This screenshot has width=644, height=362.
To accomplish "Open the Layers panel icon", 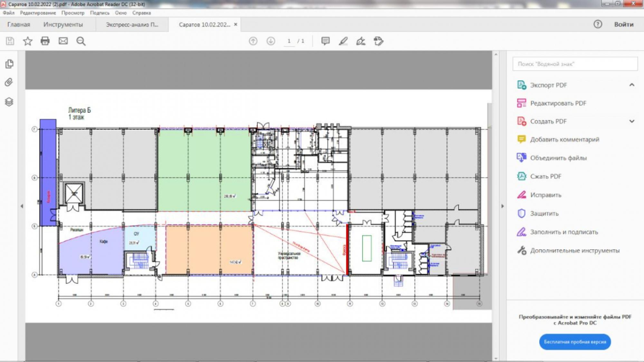I will 9,102.
